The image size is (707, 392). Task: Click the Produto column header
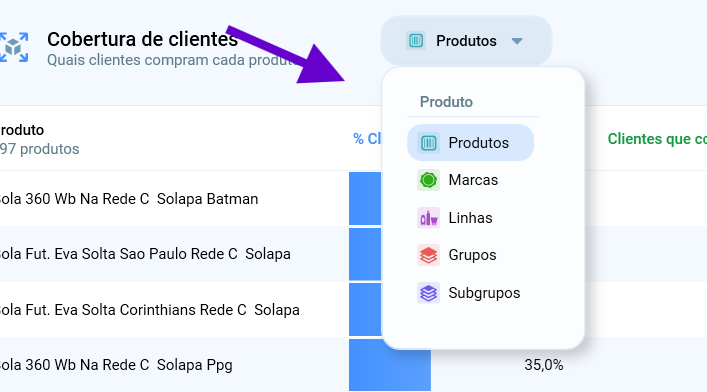22,130
